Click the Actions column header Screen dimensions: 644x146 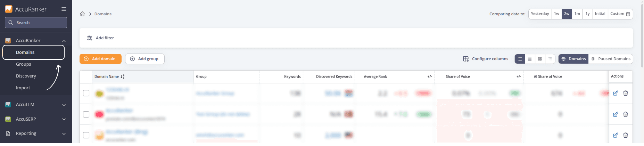(617, 76)
